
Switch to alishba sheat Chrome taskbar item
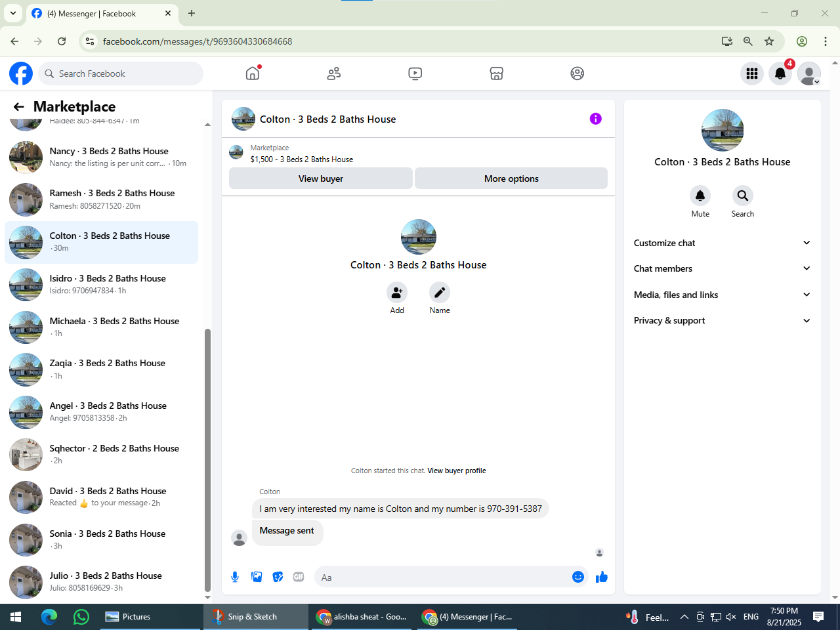click(363, 617)
